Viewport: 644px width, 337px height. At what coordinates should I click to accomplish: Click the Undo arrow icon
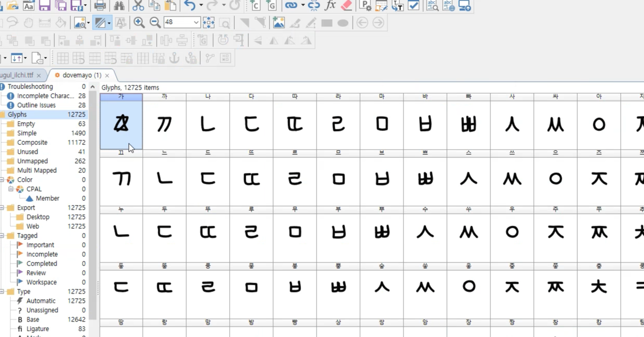tap(189, 6)
